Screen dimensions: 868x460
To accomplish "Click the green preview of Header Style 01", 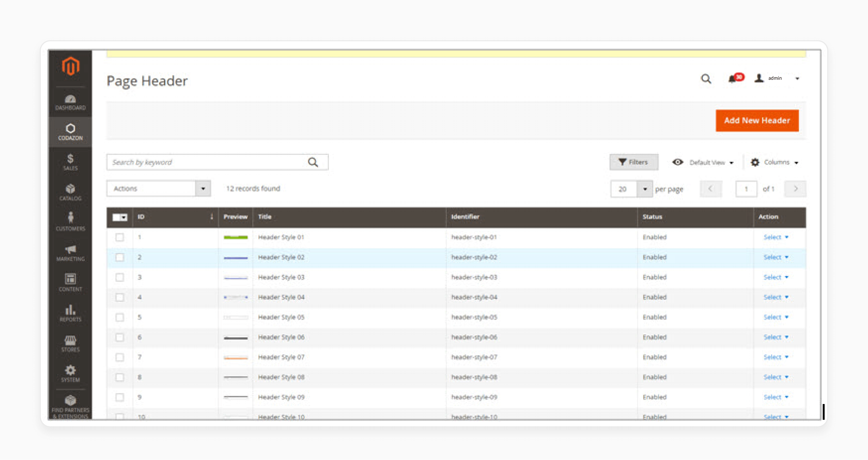I will (236, 238).
